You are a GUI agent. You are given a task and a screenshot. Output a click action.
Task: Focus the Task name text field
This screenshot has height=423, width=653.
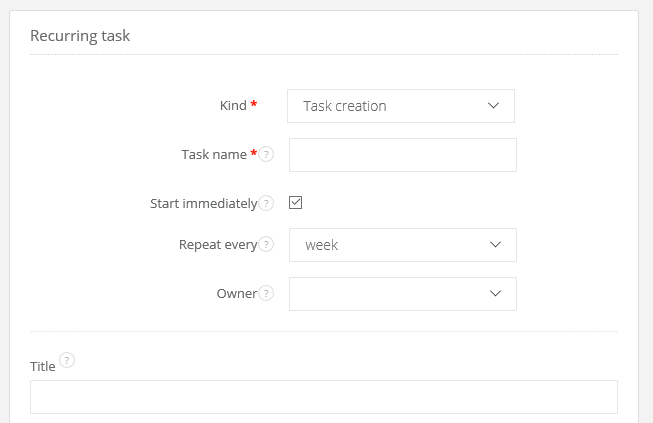click(402, 155)
